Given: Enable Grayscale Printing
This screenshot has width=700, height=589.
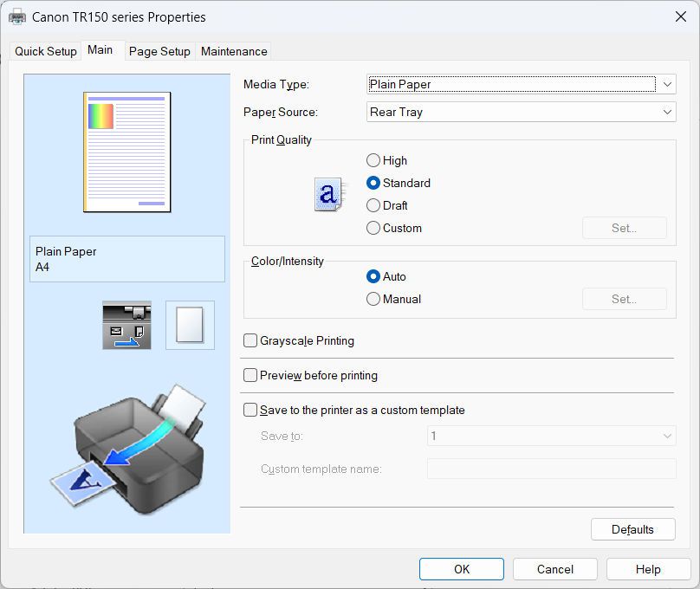Looking at the screenshot, I should 250,341.
